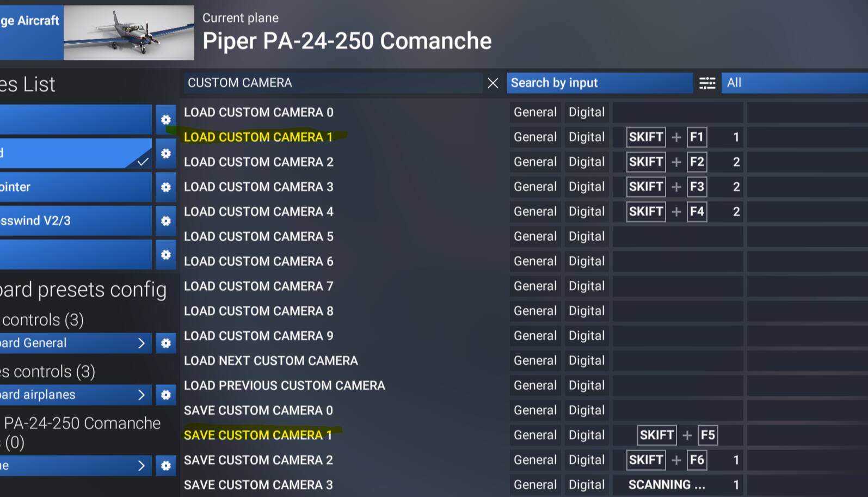The height and width of the screenshot is (497, 868).
Task: Select the SAVE CUSTOM CAMERA 3 label
Action: coord(258,485)
